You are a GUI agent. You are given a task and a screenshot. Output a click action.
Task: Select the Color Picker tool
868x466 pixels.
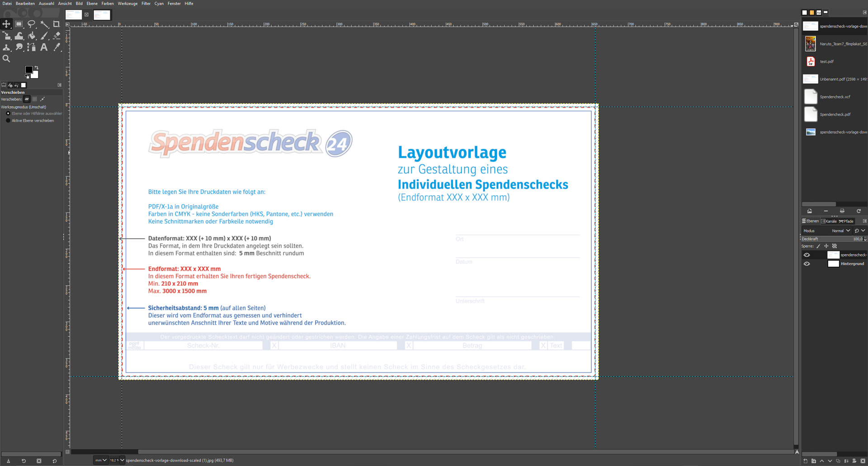[57, 47]
